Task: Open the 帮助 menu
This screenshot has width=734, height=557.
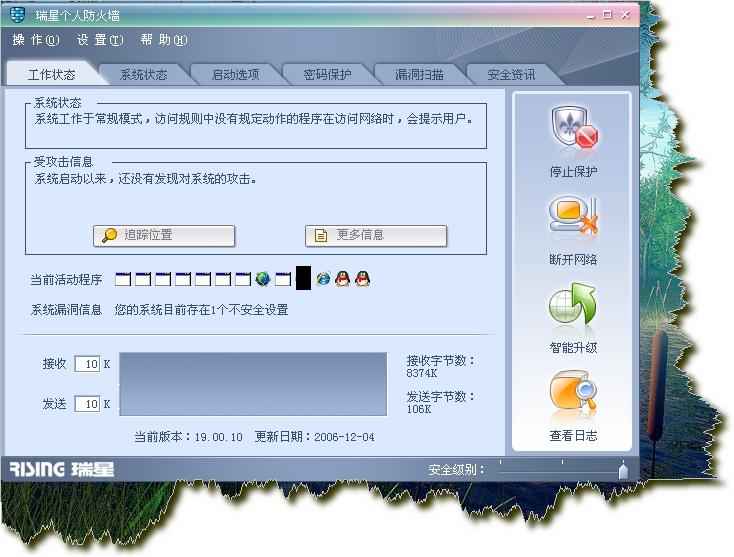Action: coord(163,40)
